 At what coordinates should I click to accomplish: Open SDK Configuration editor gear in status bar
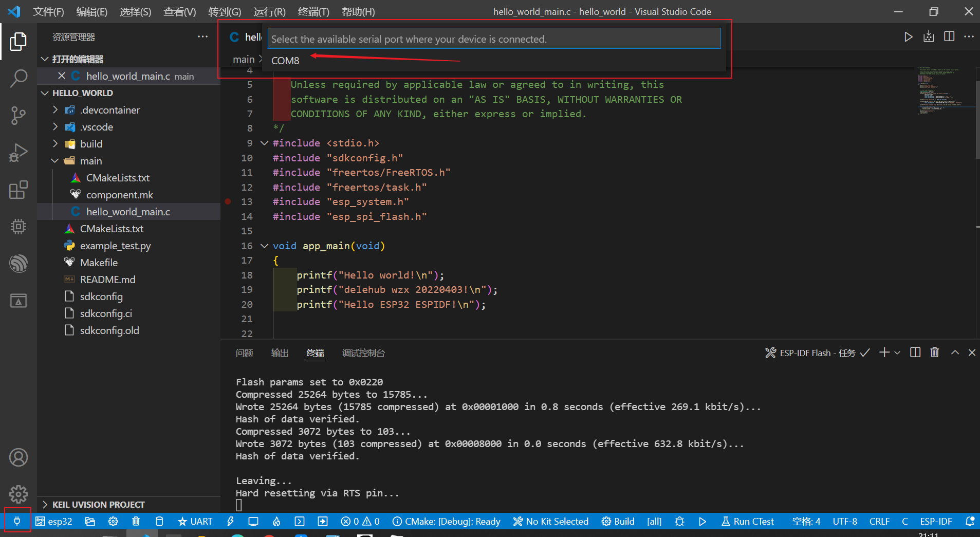[x=113, y=521]
